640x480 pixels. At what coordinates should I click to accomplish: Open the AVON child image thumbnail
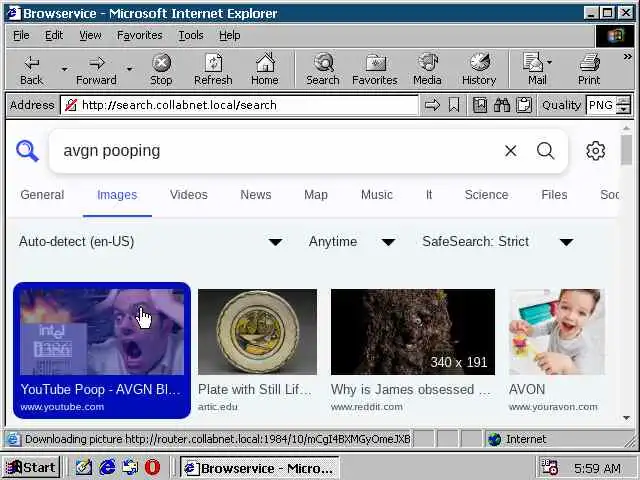(x=557, y=332)
